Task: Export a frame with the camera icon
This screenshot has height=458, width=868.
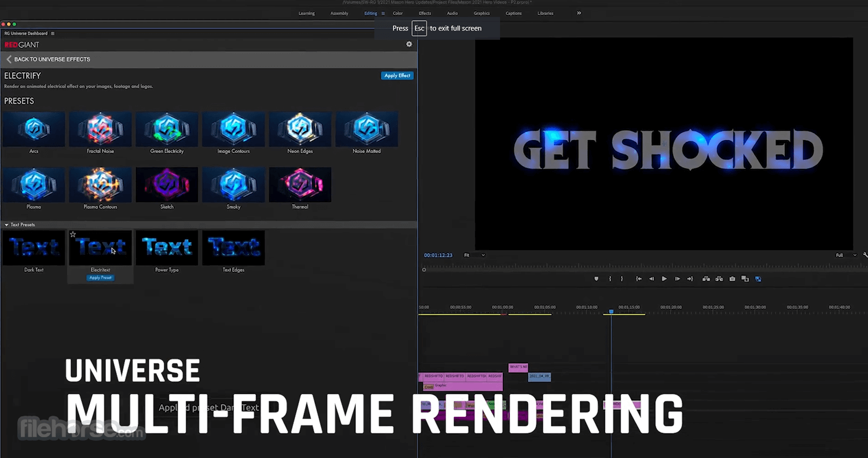Action: (733, 279)
